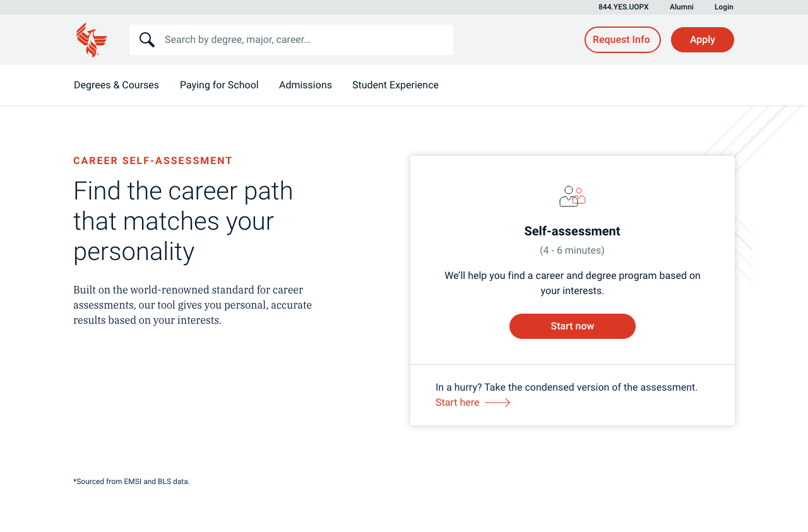Click the self-assessment people icon
Viewport: 808px width, 532px height.
click(573, 196)
